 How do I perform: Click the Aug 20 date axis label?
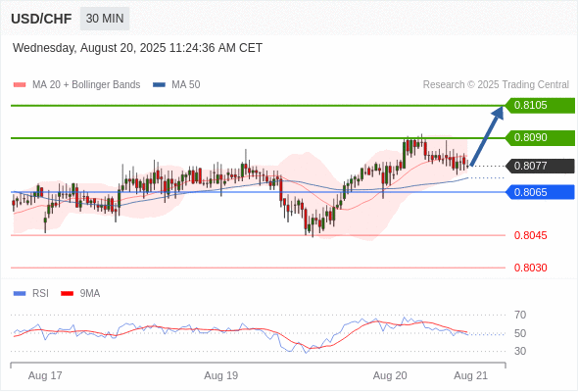tap(390, 375)
